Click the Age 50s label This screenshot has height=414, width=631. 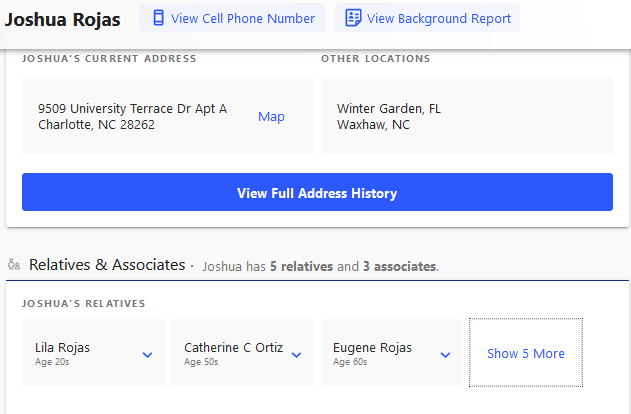[x=201, y=362]
